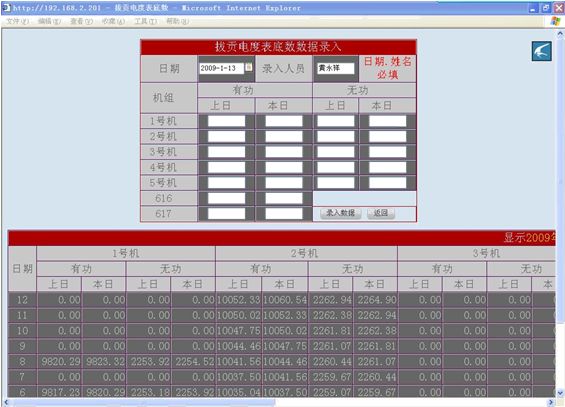This screenshot has width=565, height=407.
Task: Open the 帮助 menu
Action: pyautogui.click(x=177, y=21)
